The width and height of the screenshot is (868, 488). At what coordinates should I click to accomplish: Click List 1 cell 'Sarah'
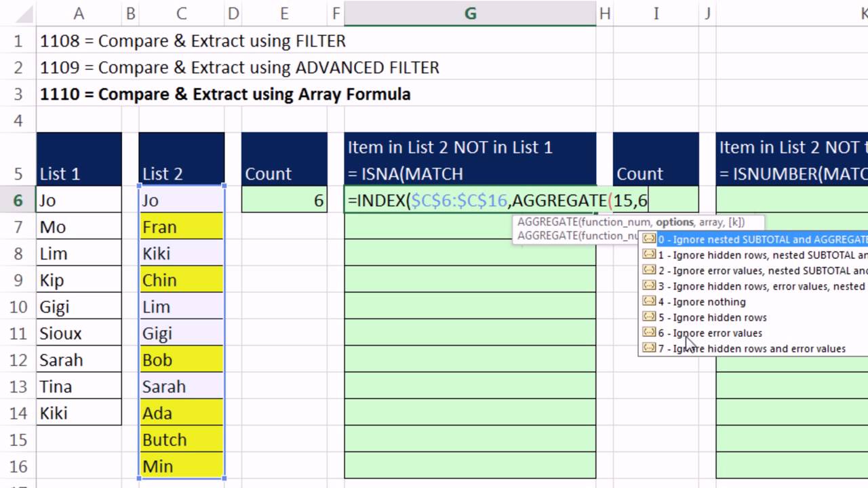(79, 360)
